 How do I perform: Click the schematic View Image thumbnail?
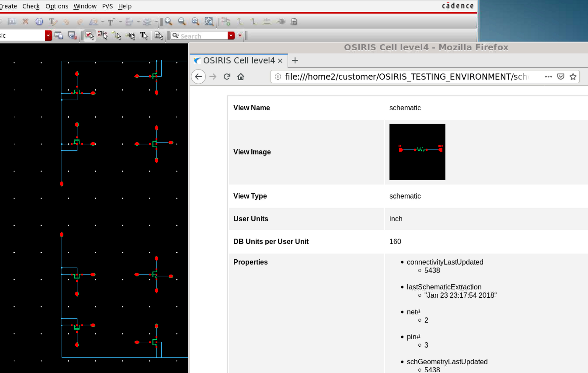pyautogui.click(x=417, y=152)
